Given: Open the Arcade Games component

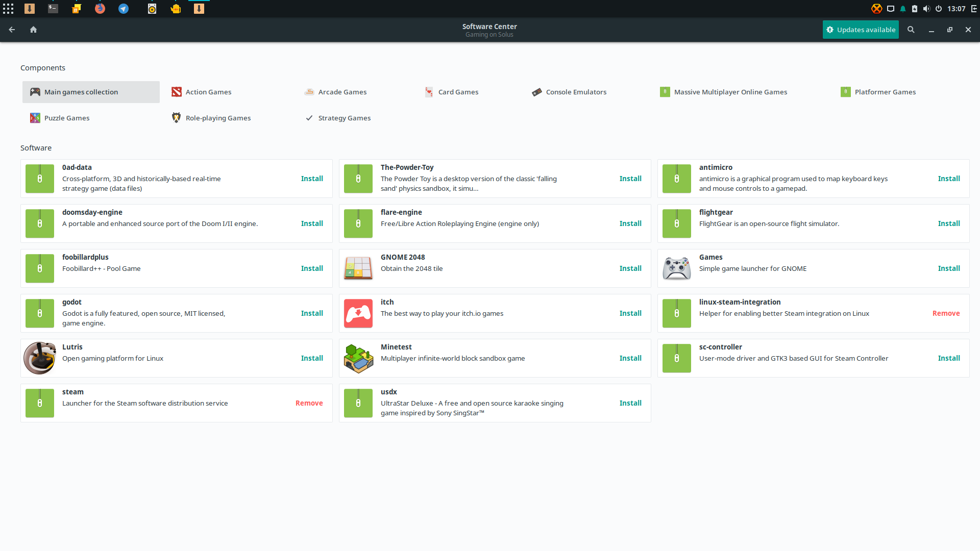Looking at the screenshot, I should tap(335, 92).
